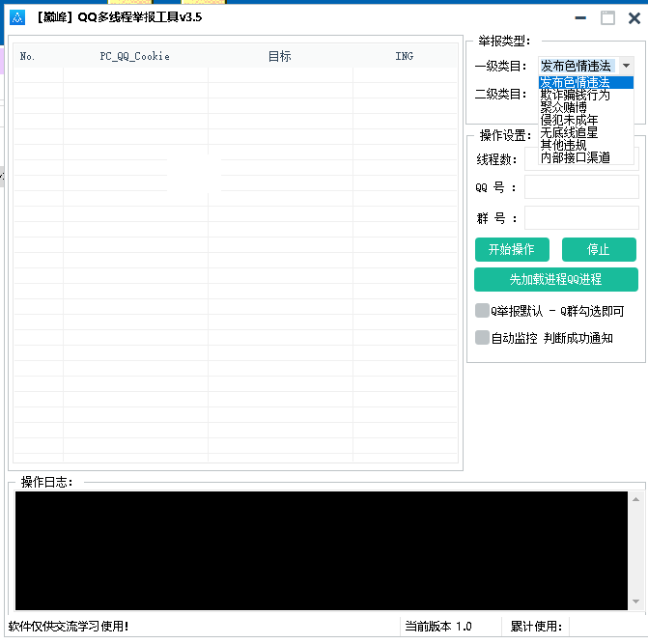Click the 目标 column header

click(279, 56)
